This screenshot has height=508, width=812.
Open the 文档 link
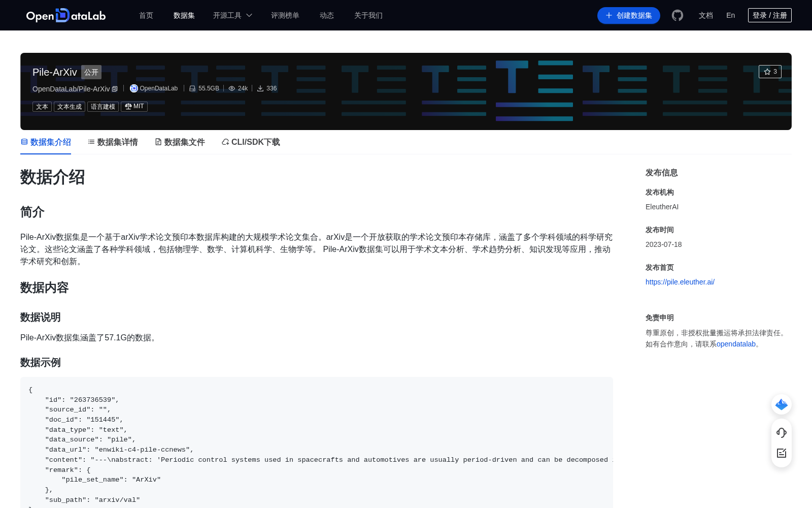[x=706, y=15]
